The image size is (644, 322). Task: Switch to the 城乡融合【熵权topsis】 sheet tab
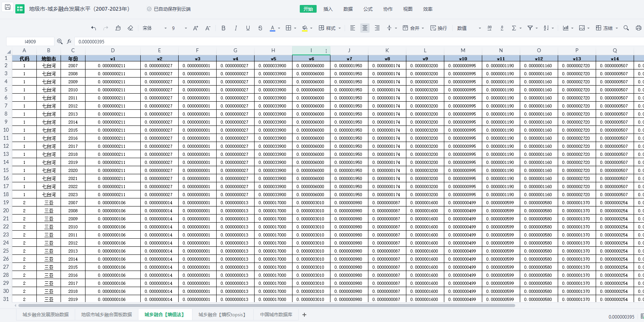click(x=222, y=315)
